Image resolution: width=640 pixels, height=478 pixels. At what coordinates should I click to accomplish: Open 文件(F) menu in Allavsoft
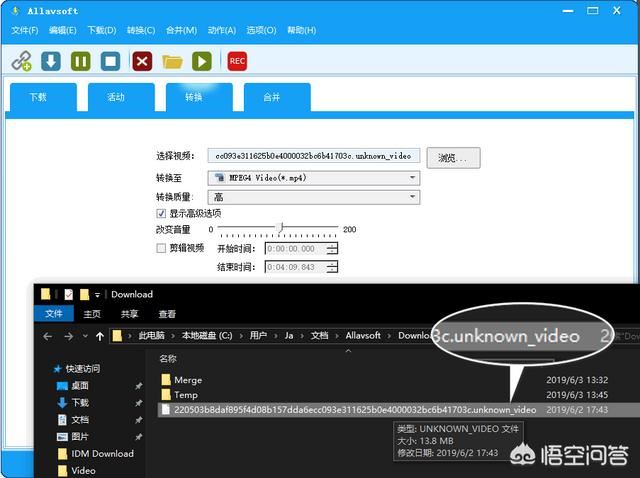coord(24,30)
